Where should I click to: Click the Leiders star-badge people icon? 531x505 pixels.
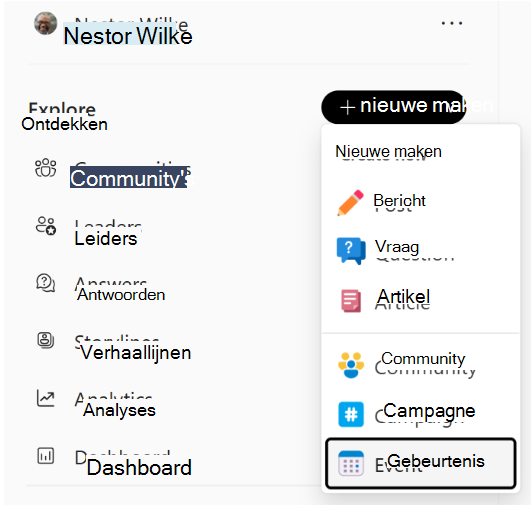coord(46,226)
